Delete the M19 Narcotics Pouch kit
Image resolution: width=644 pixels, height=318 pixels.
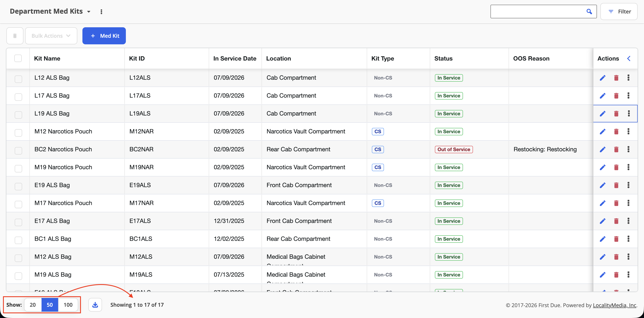(616, 167)
